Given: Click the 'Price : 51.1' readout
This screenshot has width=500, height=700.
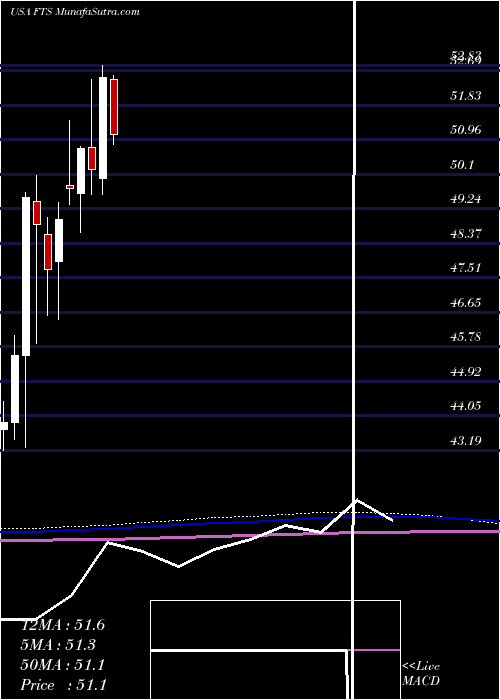Looking at the screenshot, I should pos(63,684).
